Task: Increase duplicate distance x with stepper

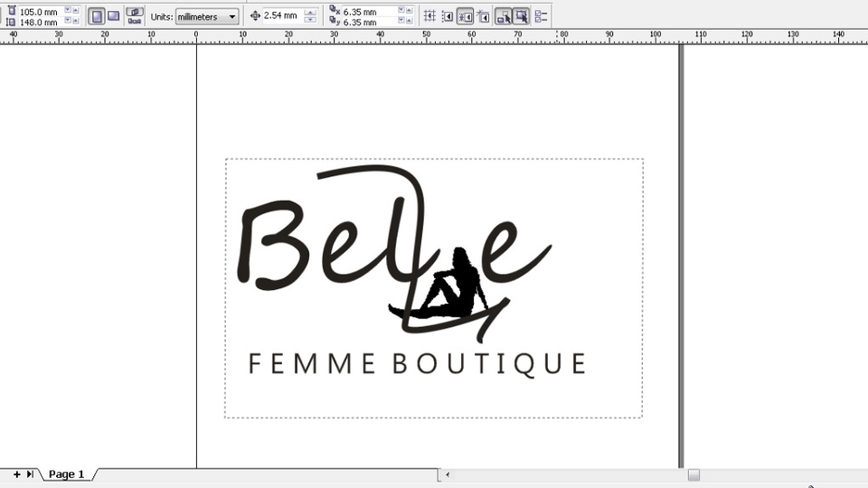Action: (409, 10)
